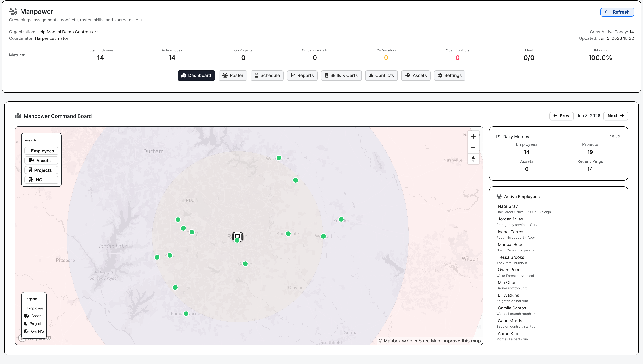The image size is (643, 364).
Task: Open the Skills & Certs tab
Action: click(341, 75)
